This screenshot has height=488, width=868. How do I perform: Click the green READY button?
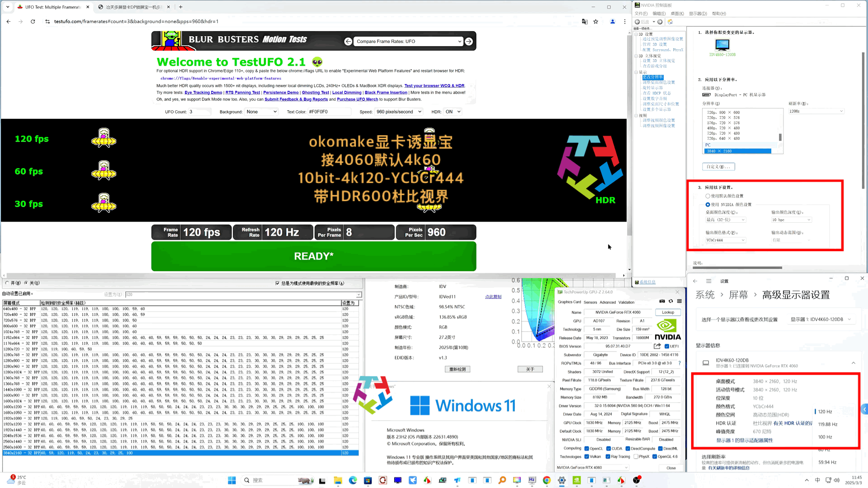[x=313, y=256]
